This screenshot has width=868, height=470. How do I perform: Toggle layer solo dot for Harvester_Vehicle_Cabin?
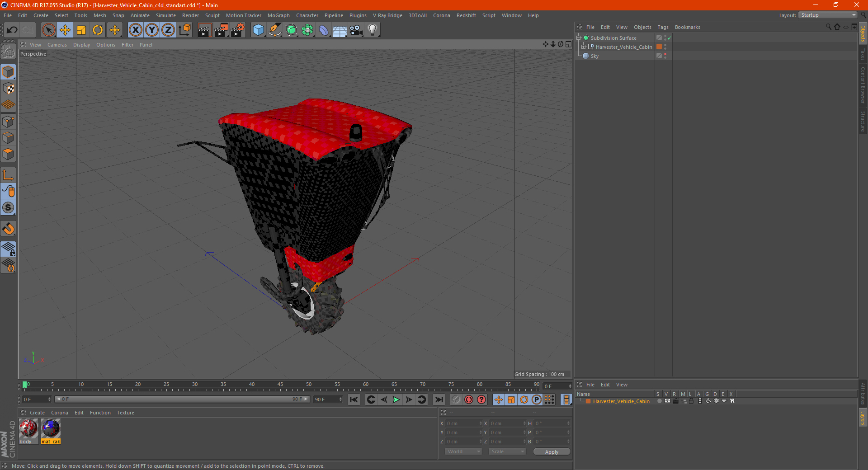coord(660,401)
